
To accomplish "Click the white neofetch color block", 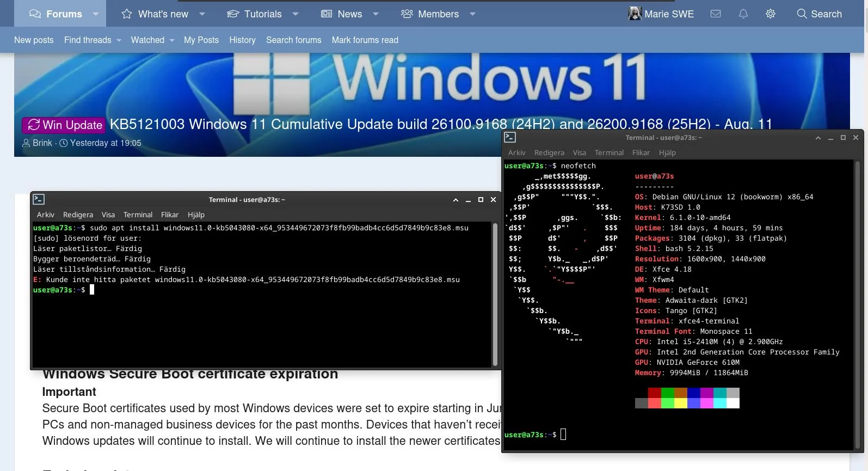I will [x=733, y=403].
